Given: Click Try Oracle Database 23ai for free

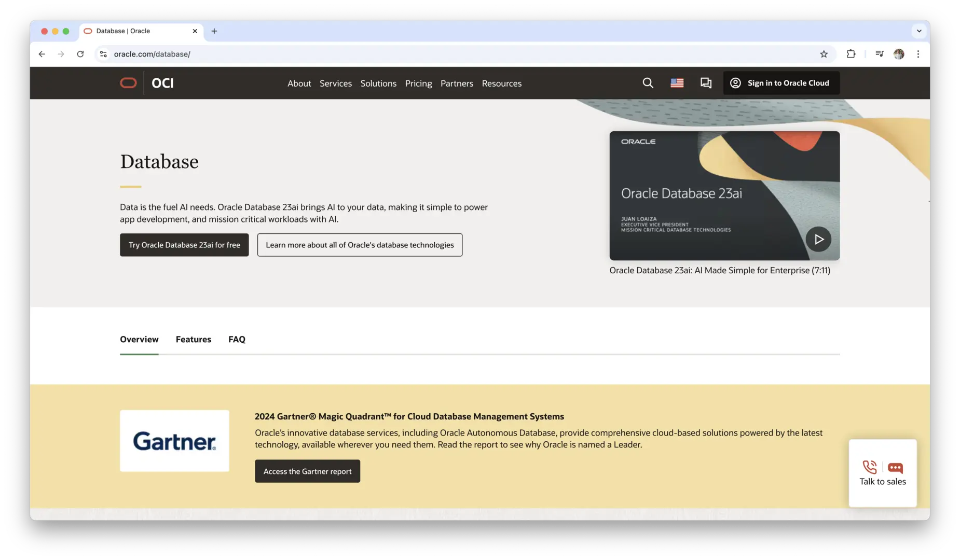Looking at the screenshot, I should coord(184,245).
